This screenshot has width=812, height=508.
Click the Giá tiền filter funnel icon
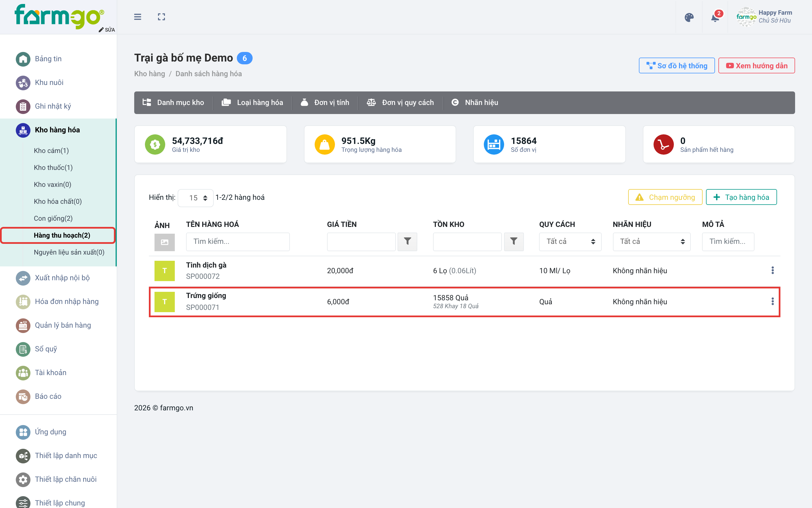click(x=407, y=242)
